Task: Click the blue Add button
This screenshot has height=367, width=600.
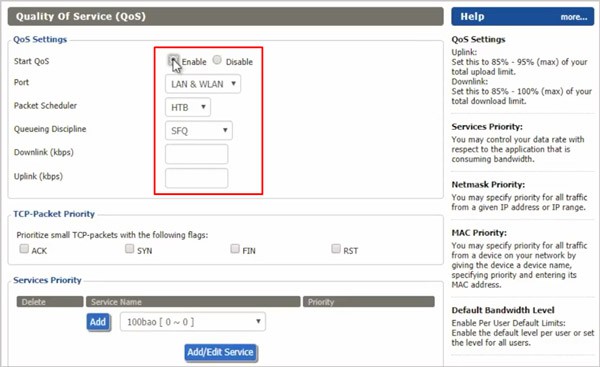Action: (98, 322)
